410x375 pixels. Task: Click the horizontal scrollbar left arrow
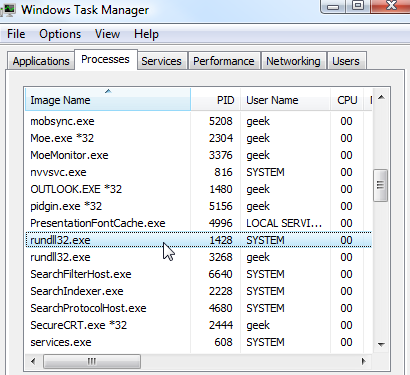coord(33,361)
